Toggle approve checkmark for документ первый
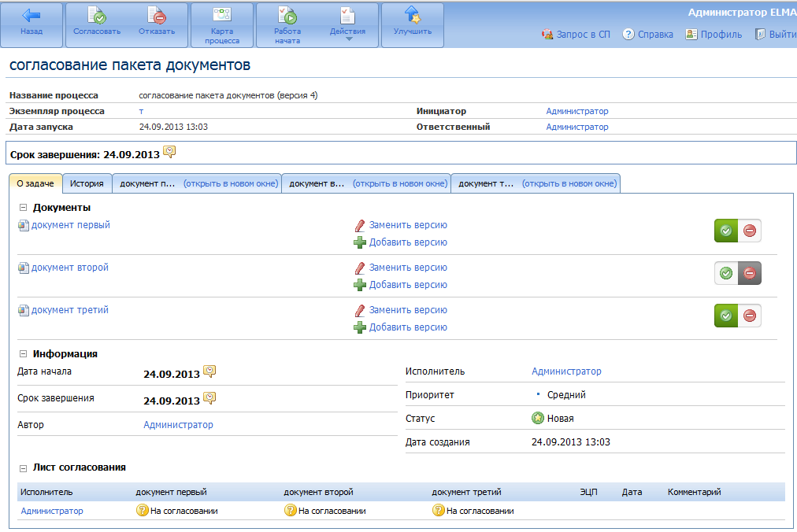The image size is (797, 532). coord(726,231)
